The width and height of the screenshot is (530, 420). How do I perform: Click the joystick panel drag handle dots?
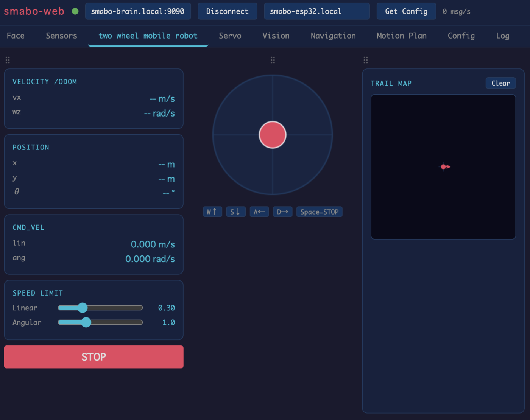tap(273, 60)
